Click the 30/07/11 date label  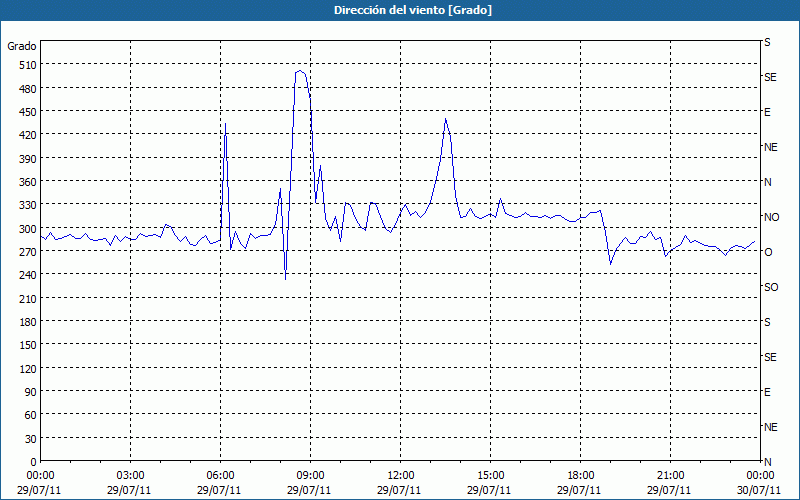[x=759, y=490]
